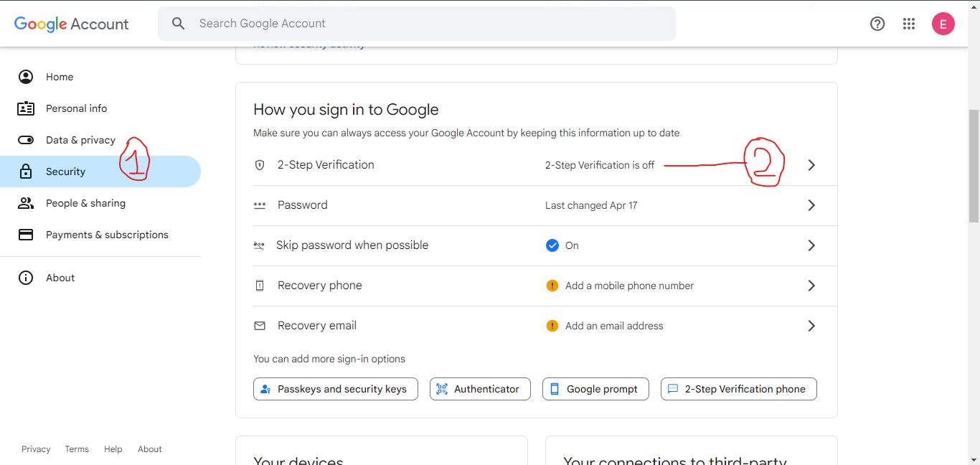Open the Help question-mark icon
980x465 pixels.
(x=877, y=24)
